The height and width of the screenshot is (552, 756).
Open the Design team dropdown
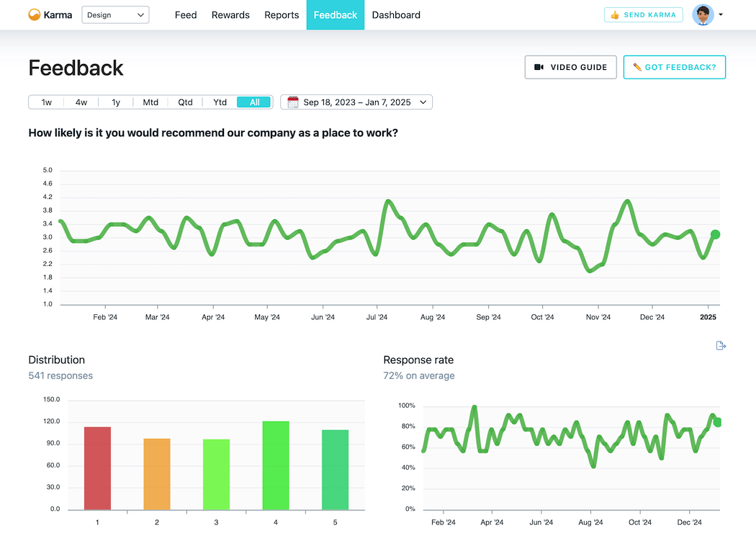coord(115,15)
